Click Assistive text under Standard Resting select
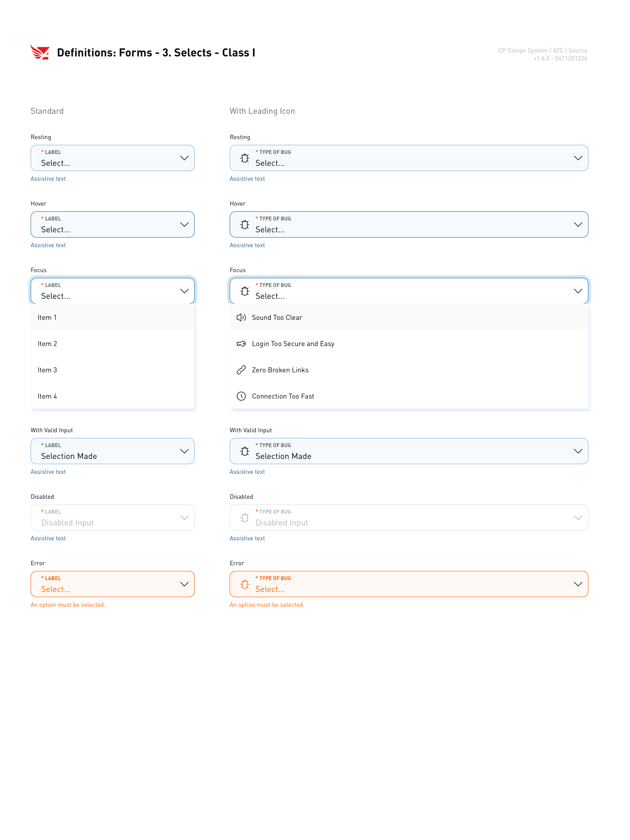This screenshot has width=630, height=840. (48, 179)
